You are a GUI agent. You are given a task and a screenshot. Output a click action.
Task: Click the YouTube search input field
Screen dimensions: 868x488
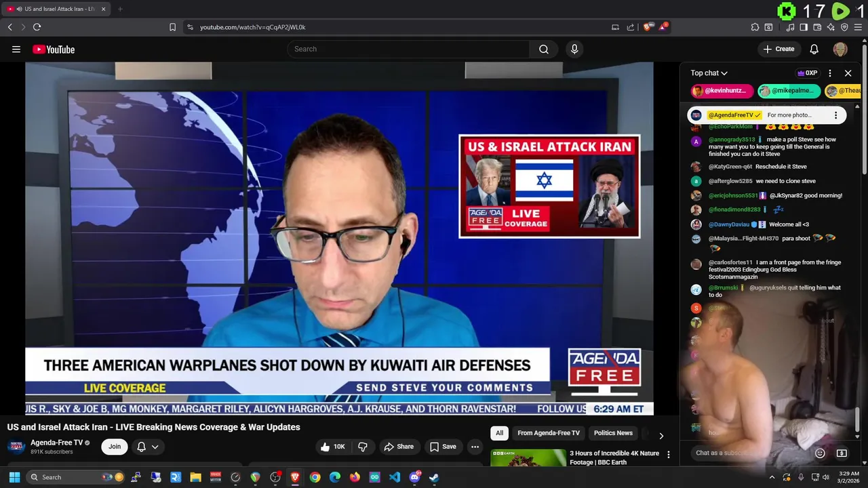[x=409, y=49]
